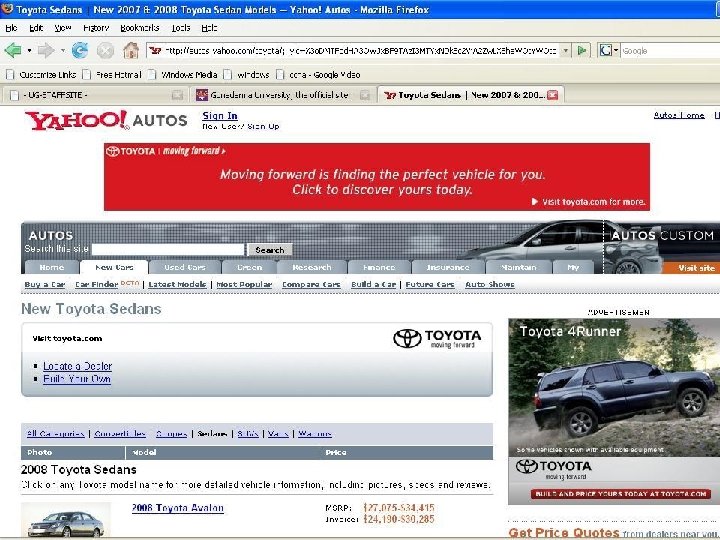Expand the address bar URL dropdown
Viewport: 720px width, 540px height.
(x=566, y=51)
